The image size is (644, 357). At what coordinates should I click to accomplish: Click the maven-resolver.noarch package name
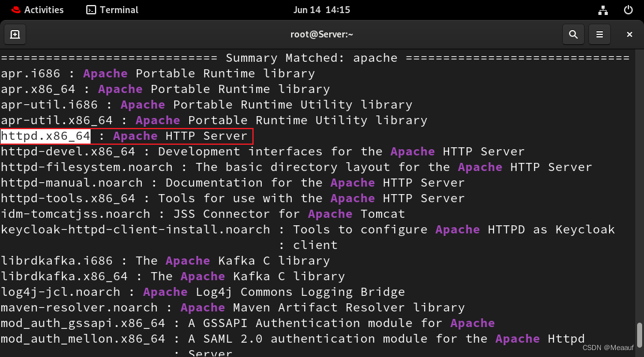(x=79, y=307)
